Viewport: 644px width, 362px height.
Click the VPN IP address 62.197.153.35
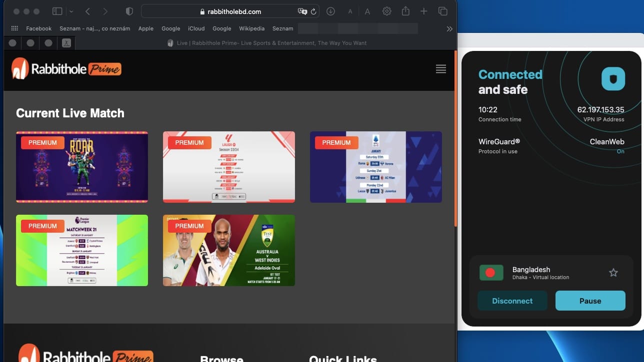(600, 110)
